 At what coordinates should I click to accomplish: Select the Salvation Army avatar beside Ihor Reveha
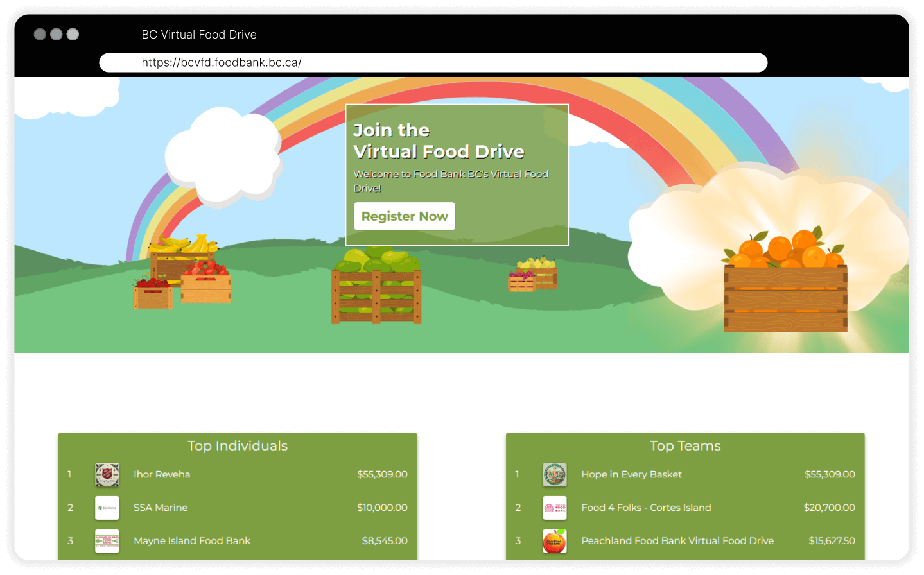(107, 474)
